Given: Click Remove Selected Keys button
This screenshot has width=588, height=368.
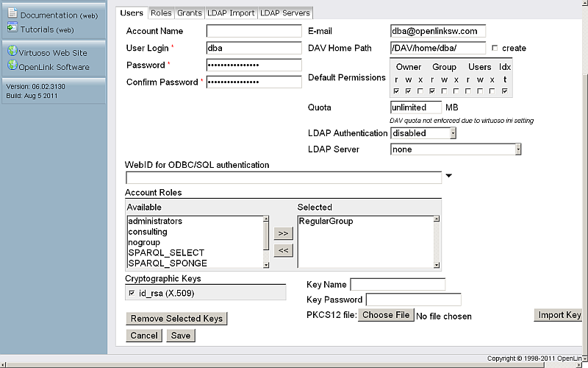Looking at the screenshot, I should pos(176,319).
